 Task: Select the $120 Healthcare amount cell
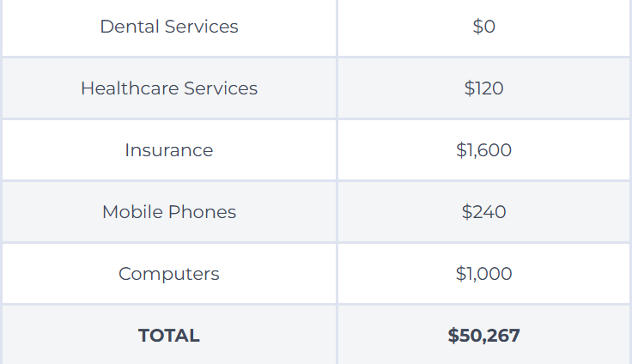pos(483,88)
